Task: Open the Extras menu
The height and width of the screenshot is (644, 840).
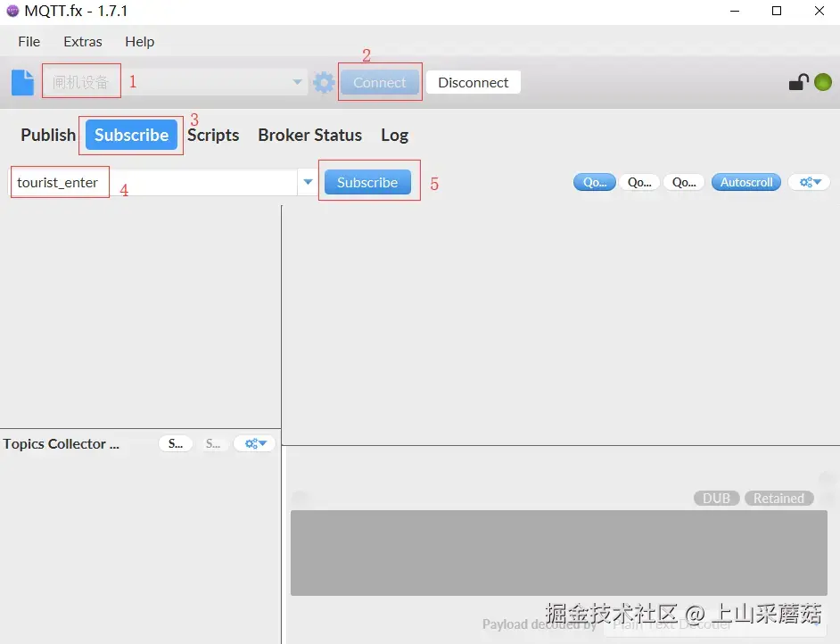Action: pos(83,41)
